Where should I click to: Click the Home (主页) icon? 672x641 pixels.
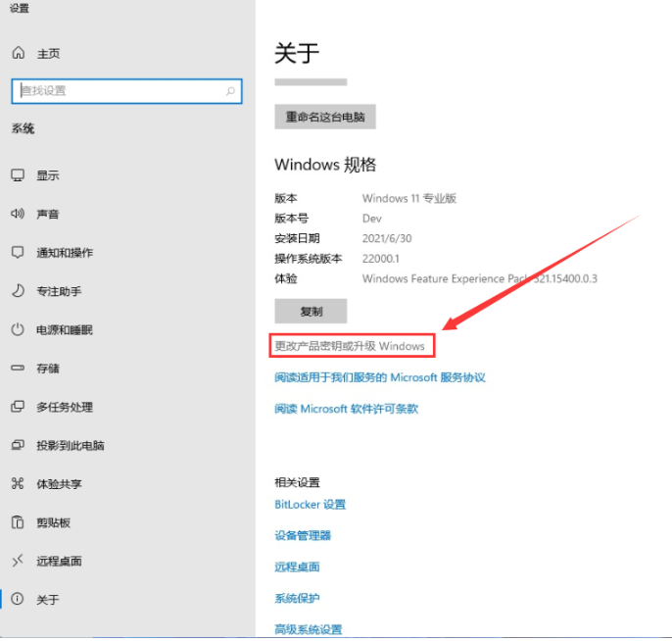point(18,53)
